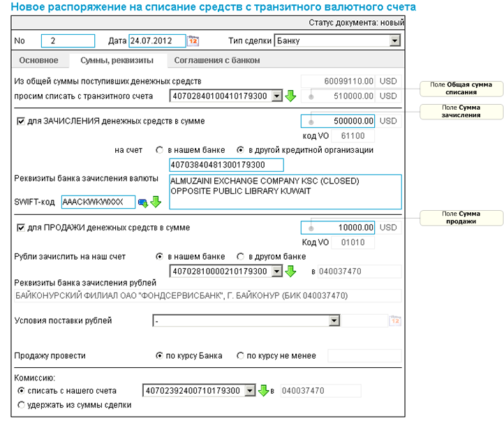Viewport: 504px width, 423px height.
Task: Select 'в другом банке' radio button
Action: click(x=240, y=257)
